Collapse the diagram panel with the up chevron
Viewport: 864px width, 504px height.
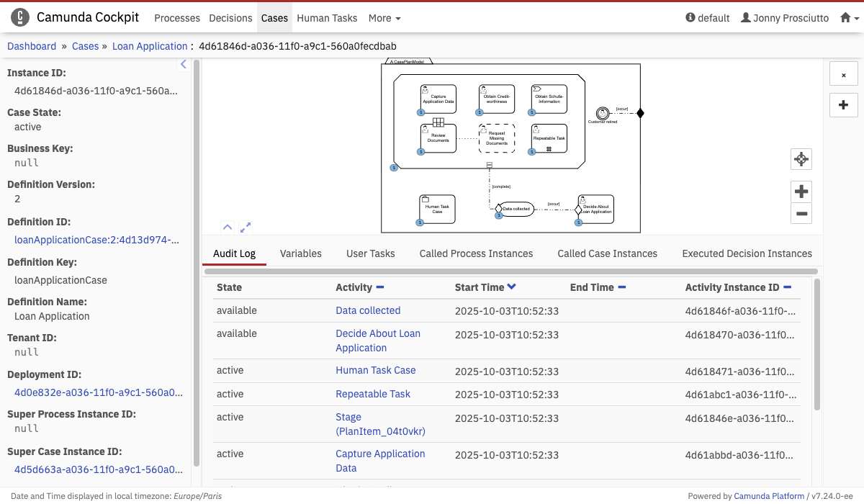[x=227, y=228]
